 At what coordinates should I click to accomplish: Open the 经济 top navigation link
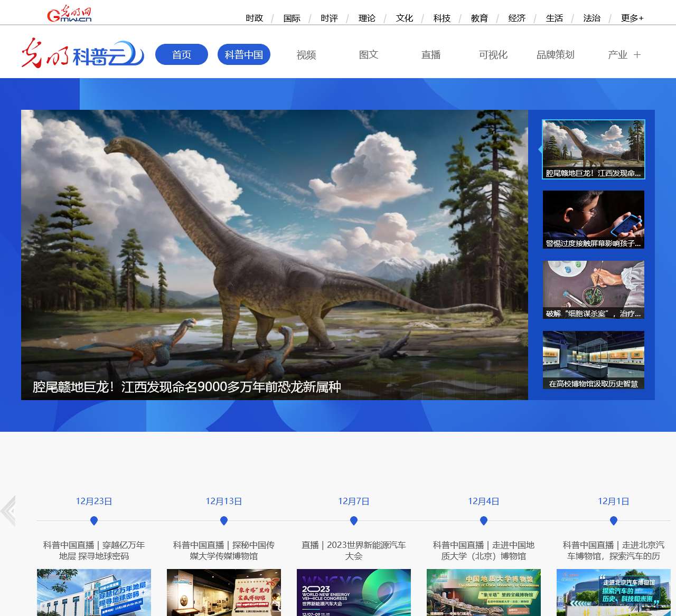[517, 18]
